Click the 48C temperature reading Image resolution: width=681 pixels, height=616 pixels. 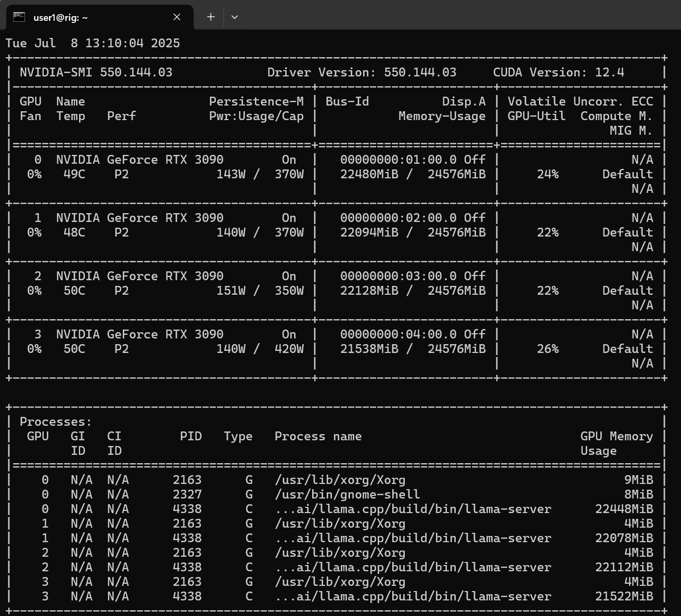click(74, 233)
